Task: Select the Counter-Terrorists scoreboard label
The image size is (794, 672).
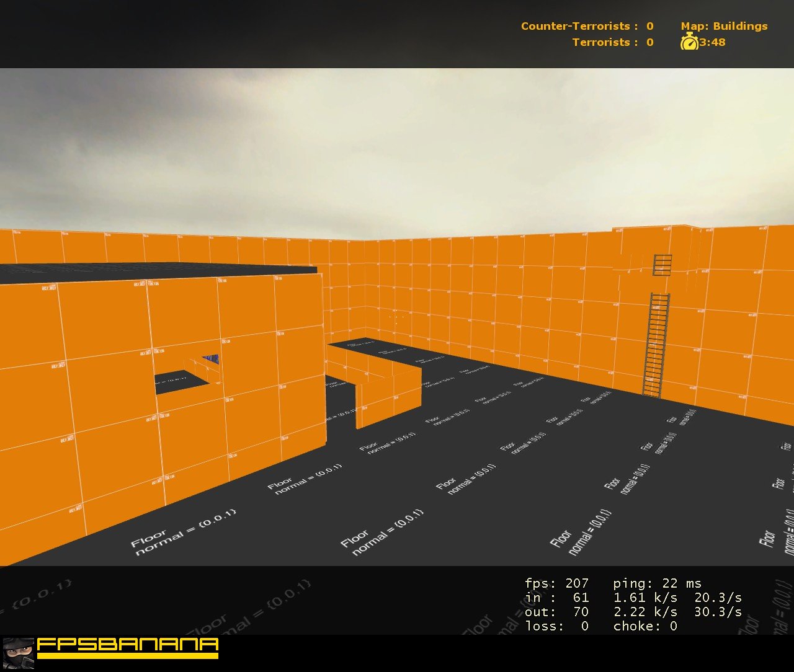Action: click(576, 26)
